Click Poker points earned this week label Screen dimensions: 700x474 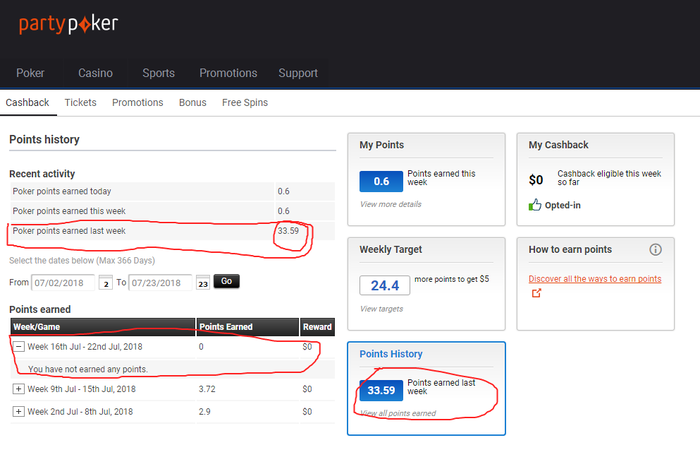point(69,211)
